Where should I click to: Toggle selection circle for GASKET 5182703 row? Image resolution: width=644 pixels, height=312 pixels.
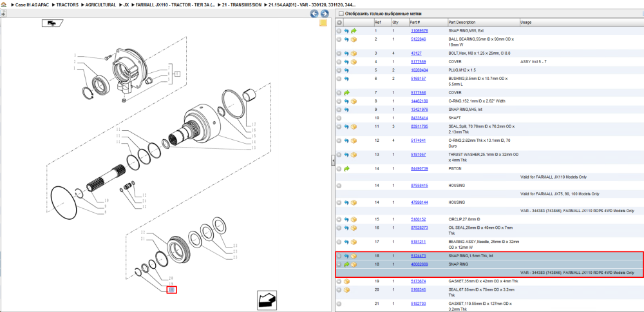click(x=339, y=304)
